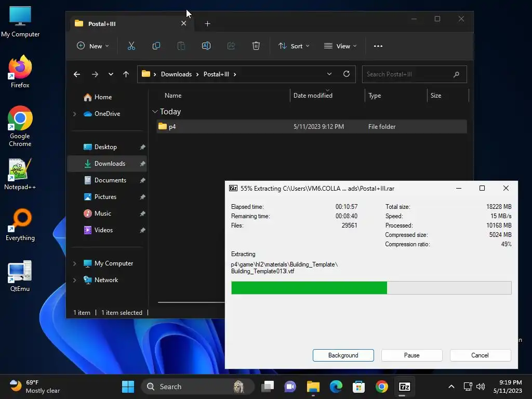The height and width of the screenshot is (399, 532).
Task: Click the Background button in 7-Zip
Action: 343,355
